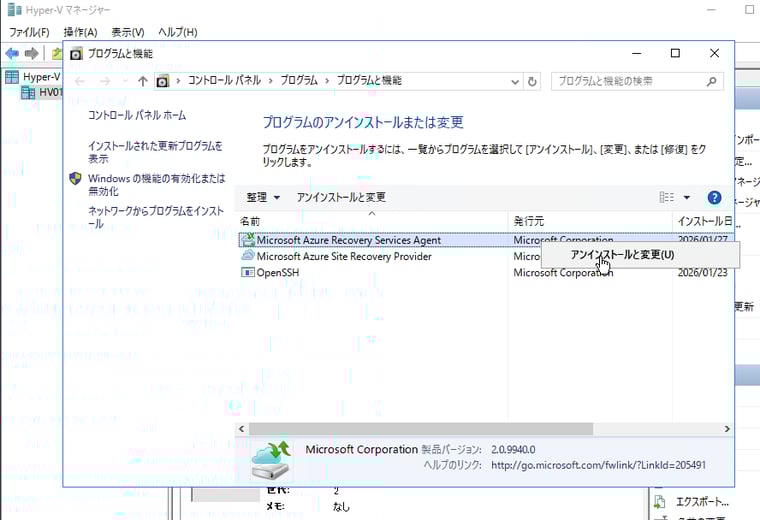
Task: Click the horizontal scrollbar thumb
Action: pyautogui.click(x=421, y=429)
